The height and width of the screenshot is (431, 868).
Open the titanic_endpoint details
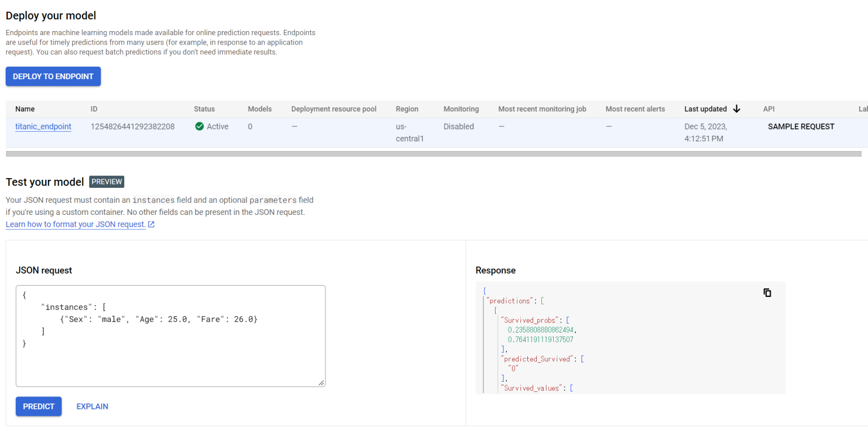coord(43,126)
